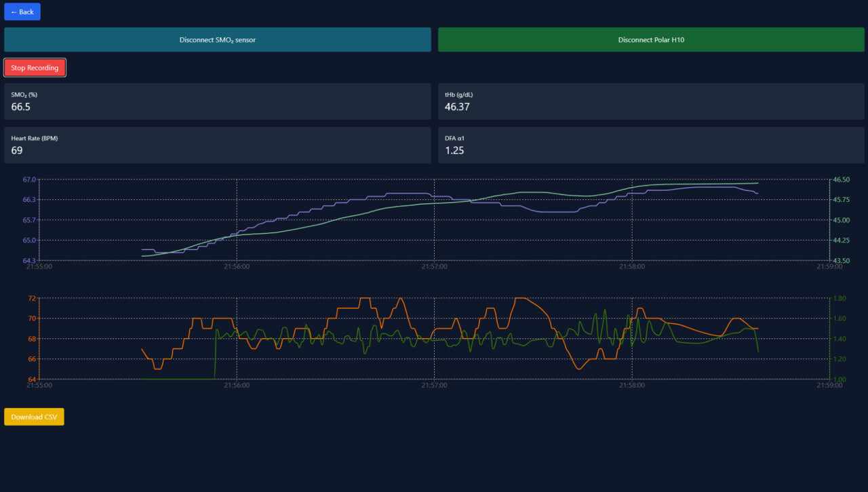868x492 pixels.
Task: Click 21:56:00 tick on the heart rate chart
Action: click(x=237, y=385)
